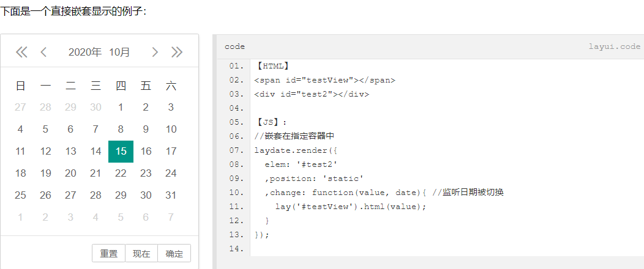
Task: Go to next month arrow
Action: click(x=155, y=53)
